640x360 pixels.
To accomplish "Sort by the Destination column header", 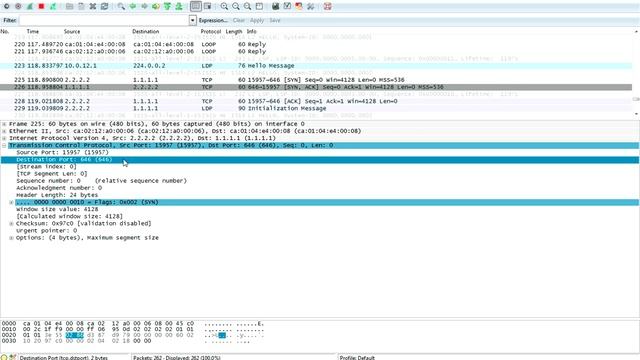I will pos(146,31).
